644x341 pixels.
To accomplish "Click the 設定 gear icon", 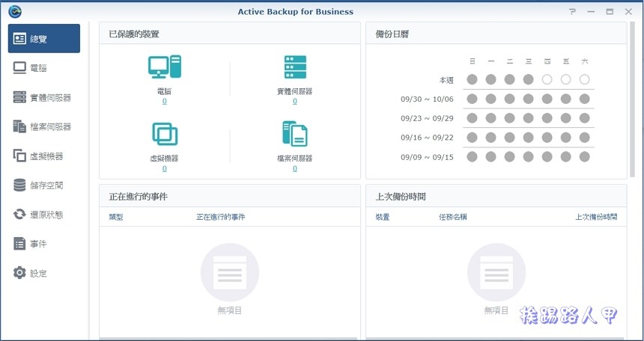I will 19,273.
